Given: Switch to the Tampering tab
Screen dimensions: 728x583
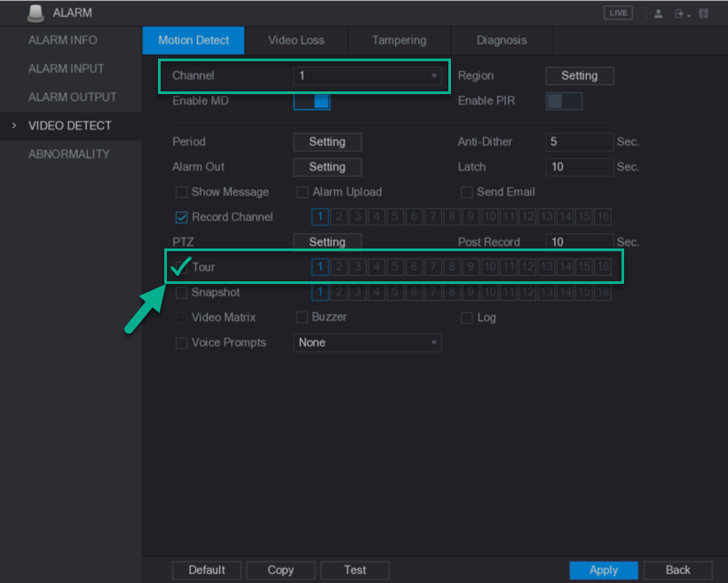Looking at the screenshot, I should [400, 41].
